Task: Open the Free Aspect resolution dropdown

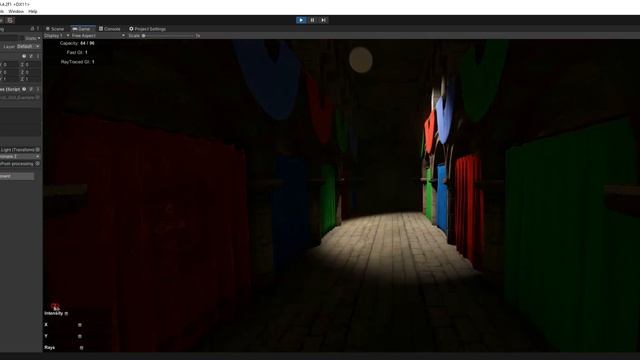Action: [x=98, y=36]
